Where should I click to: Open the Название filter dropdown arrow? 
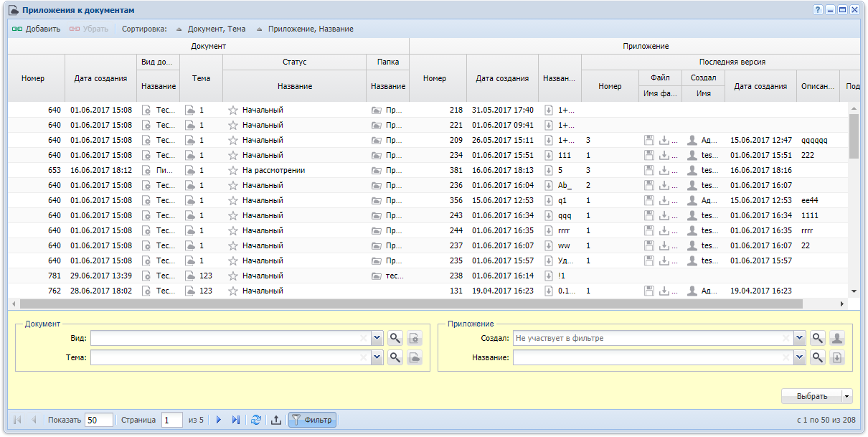tap(800, 357)
